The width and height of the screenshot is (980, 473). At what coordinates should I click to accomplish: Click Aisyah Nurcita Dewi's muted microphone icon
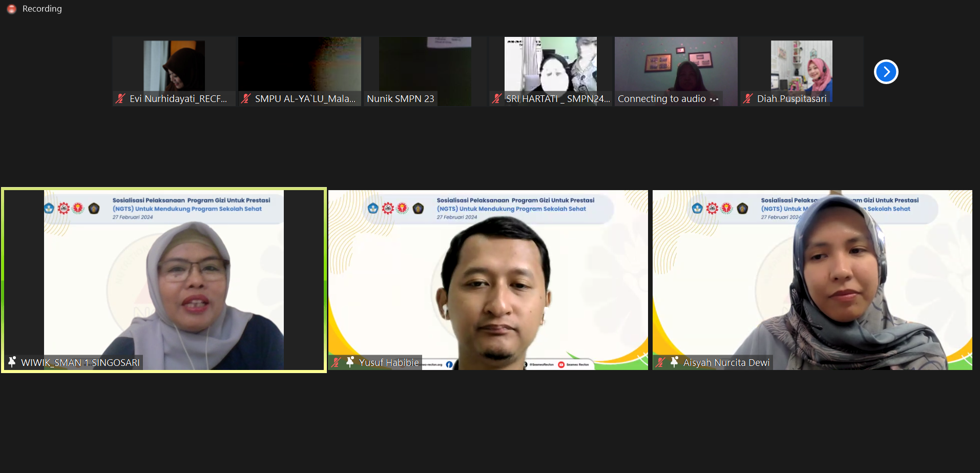click(660, 362)
